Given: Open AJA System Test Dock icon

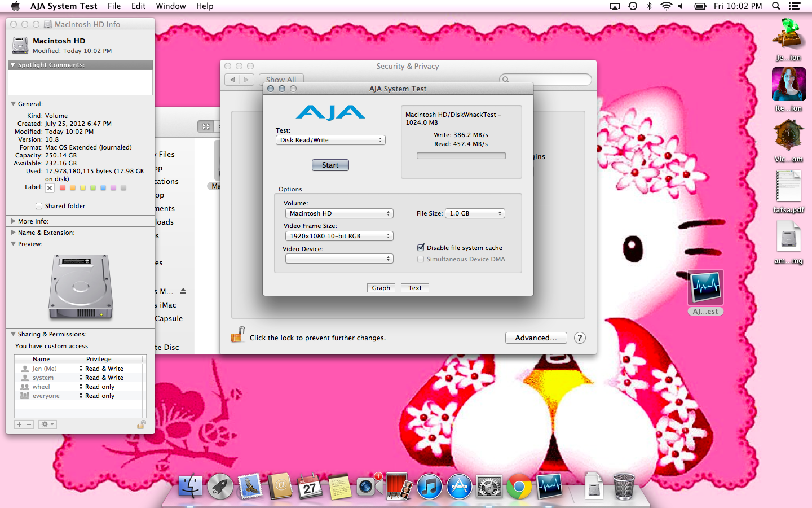Looking at the screenshot, I should (x=549, y=486).
